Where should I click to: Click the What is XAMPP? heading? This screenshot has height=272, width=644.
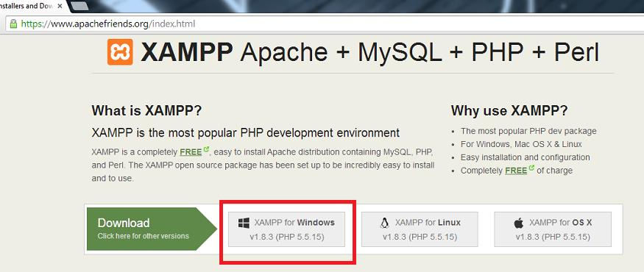[146, 111]
